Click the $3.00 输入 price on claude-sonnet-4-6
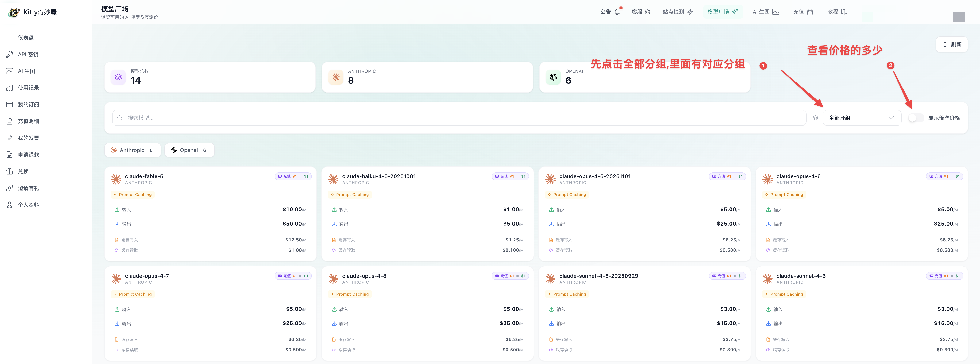 click(x=947, y=309)
